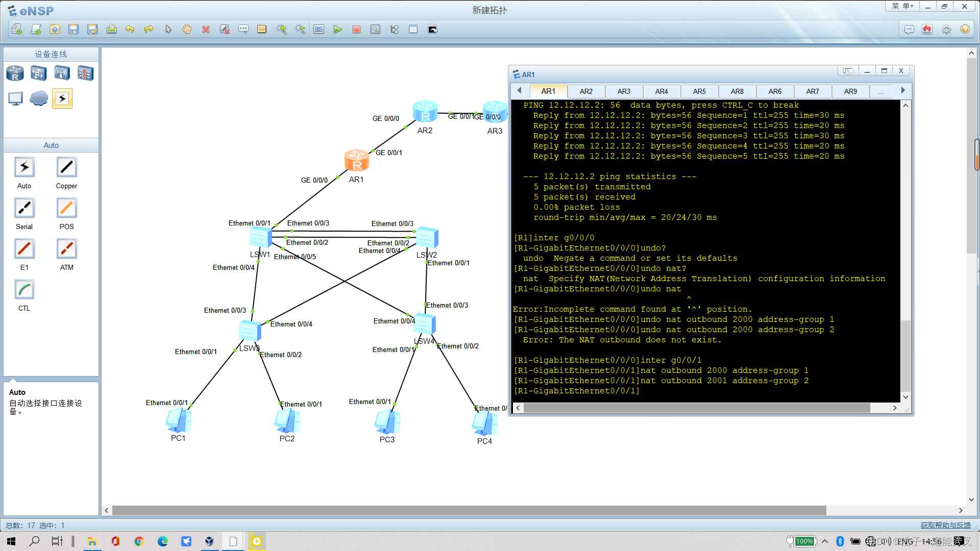
Task: Click the red delete X toolbar icon
Action: (206, 30)
